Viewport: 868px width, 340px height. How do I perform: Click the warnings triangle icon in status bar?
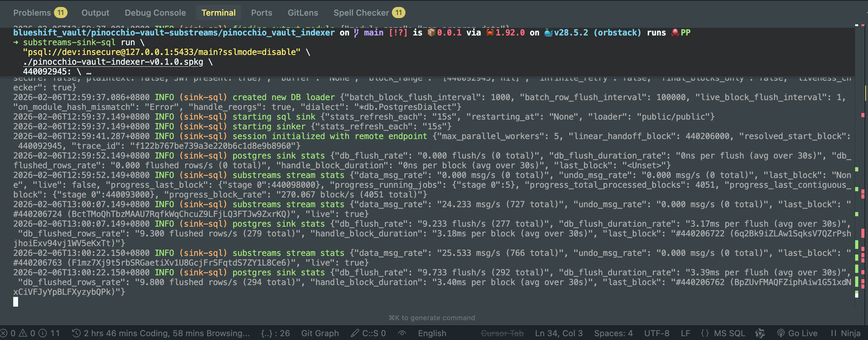click(x=23, y=333)
